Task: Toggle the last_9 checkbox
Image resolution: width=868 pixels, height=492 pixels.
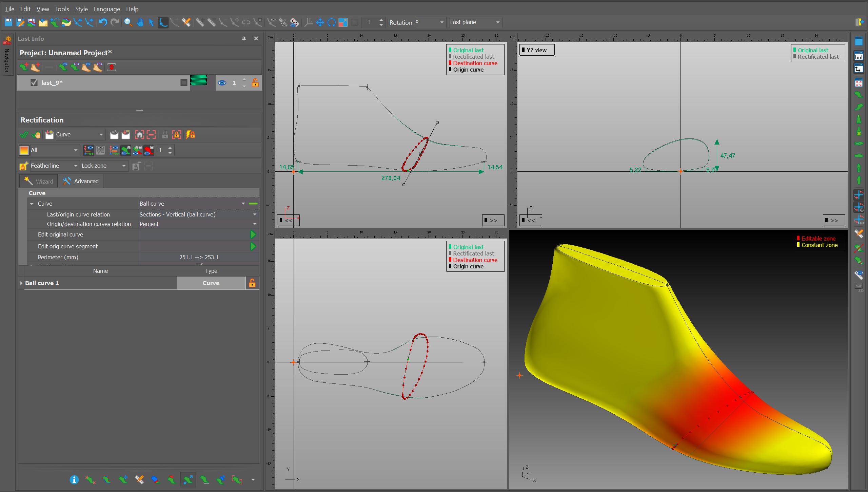Action: [34, 82]
